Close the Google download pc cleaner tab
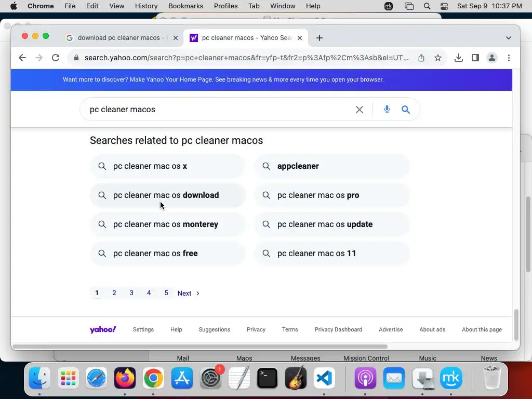The image size is (532, 399). (176, 38)
